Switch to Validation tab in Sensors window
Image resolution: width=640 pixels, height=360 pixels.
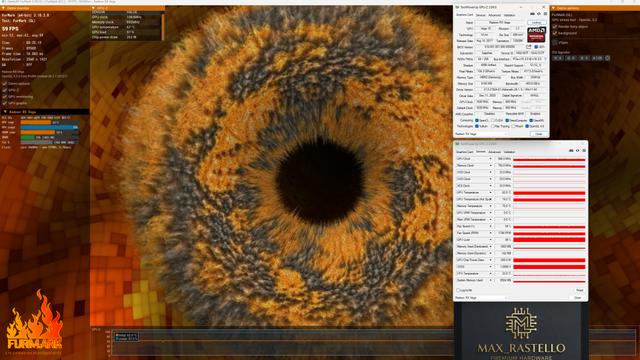tap(509, 152)
